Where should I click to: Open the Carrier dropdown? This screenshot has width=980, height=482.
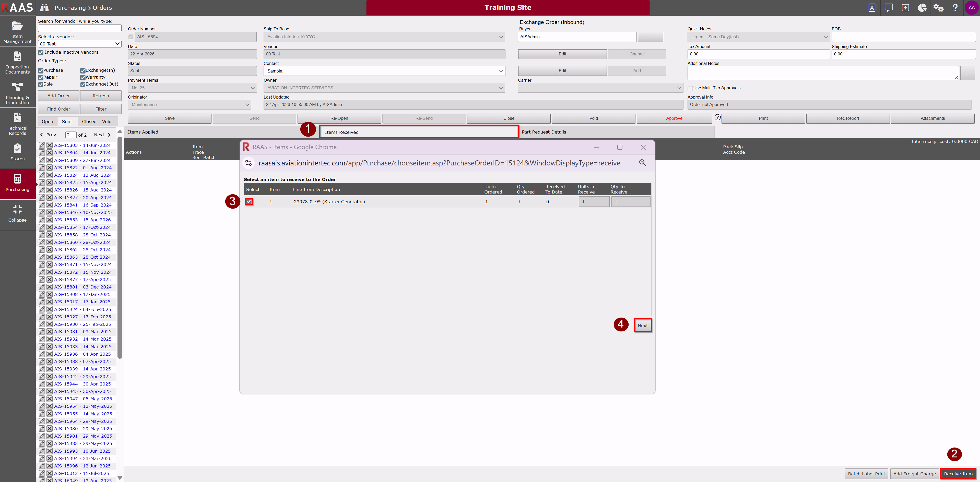600,88
